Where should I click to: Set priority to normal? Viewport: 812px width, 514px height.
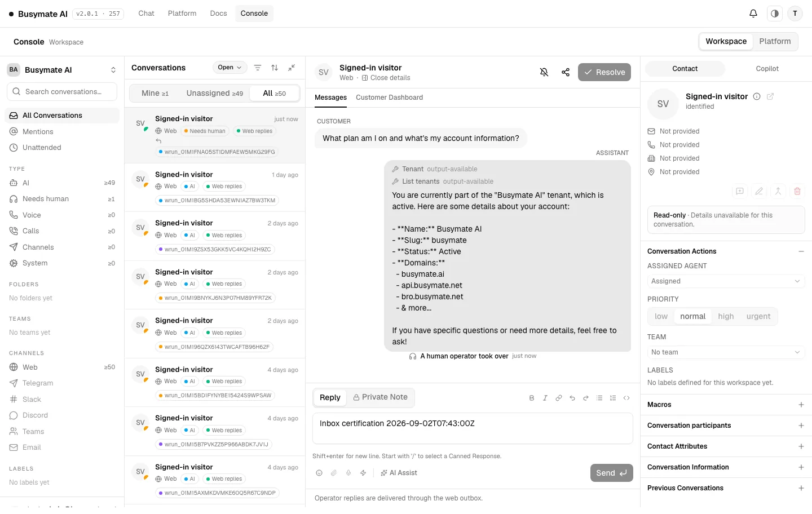pos(692,317)
